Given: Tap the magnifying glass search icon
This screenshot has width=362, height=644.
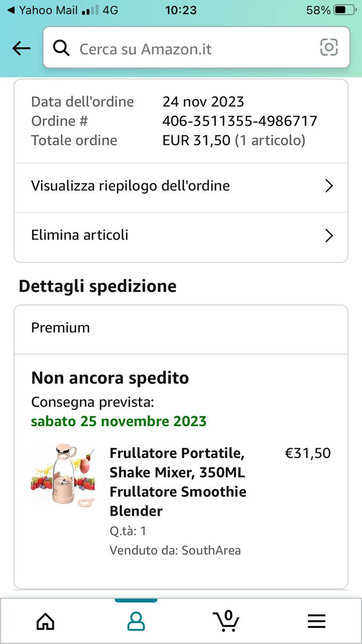Looking at the screenshot, I should point(61,48).
